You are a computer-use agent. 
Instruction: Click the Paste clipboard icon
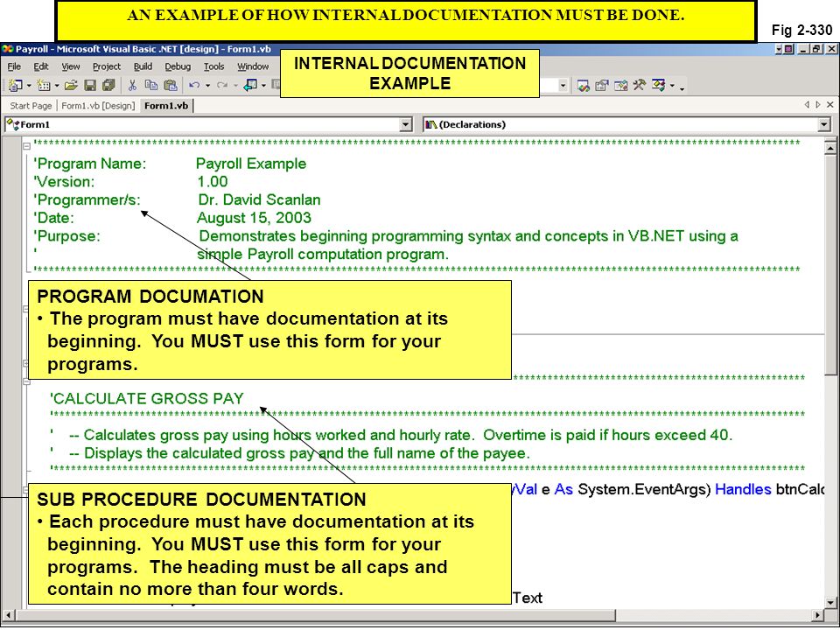(171, 85)
